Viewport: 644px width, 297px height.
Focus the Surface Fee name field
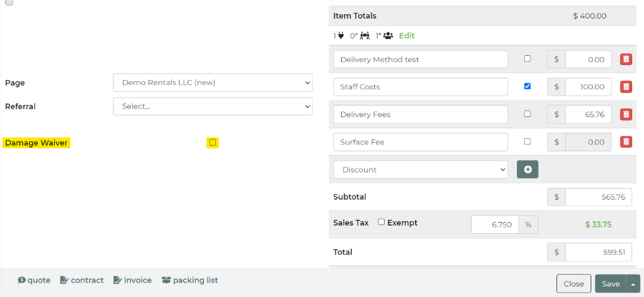(421, 142)
